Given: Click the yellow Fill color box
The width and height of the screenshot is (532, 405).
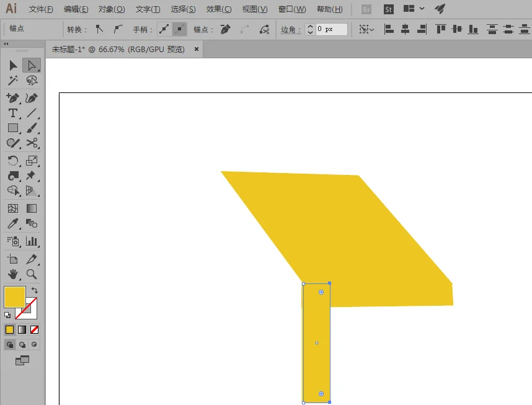Looking at the screenshot, I should 15,297.
